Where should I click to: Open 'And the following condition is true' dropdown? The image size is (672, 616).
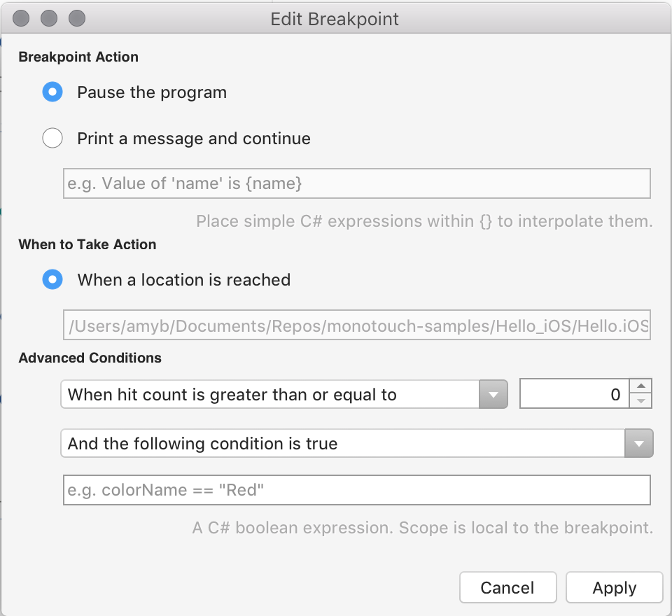356,443
